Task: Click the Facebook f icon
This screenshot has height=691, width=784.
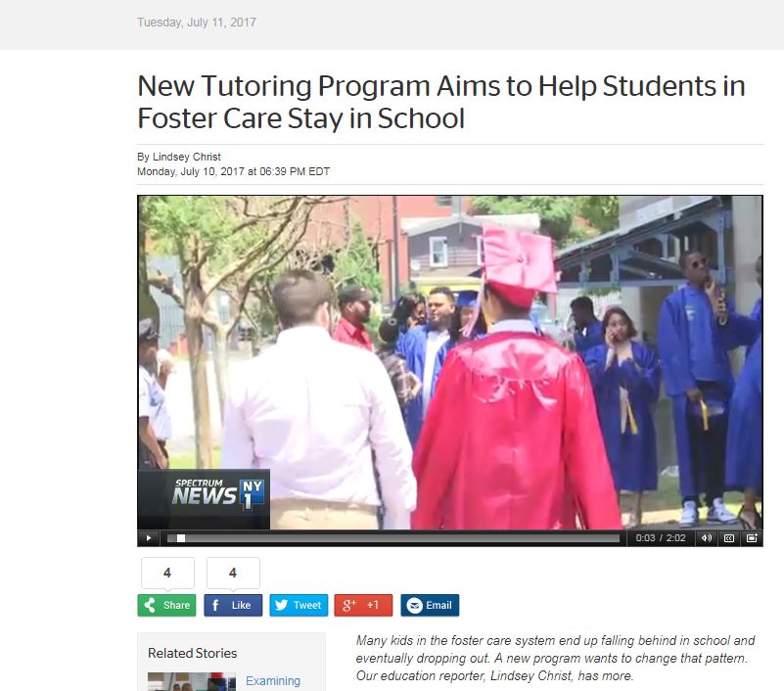Action: point(215,606)
